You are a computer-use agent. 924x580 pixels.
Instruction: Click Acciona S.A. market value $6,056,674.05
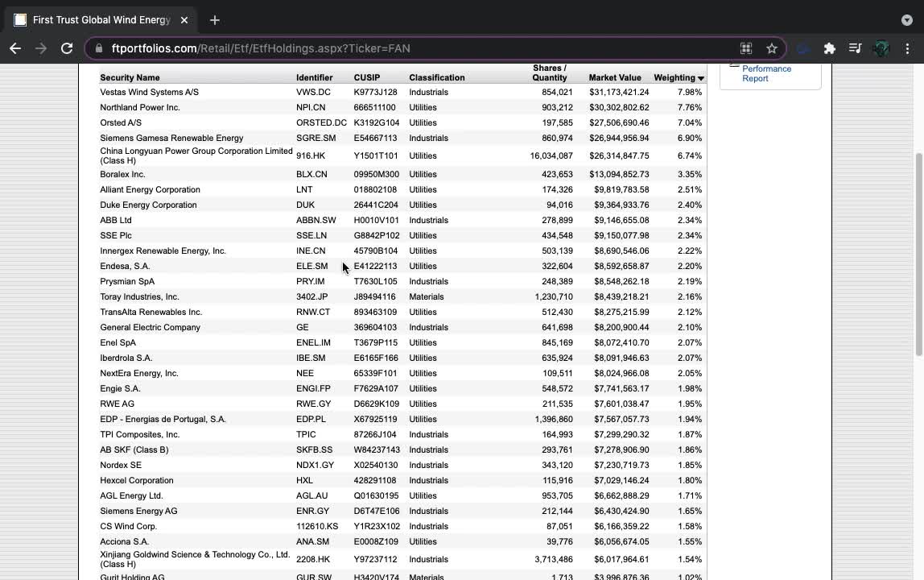tap(621, 542)
